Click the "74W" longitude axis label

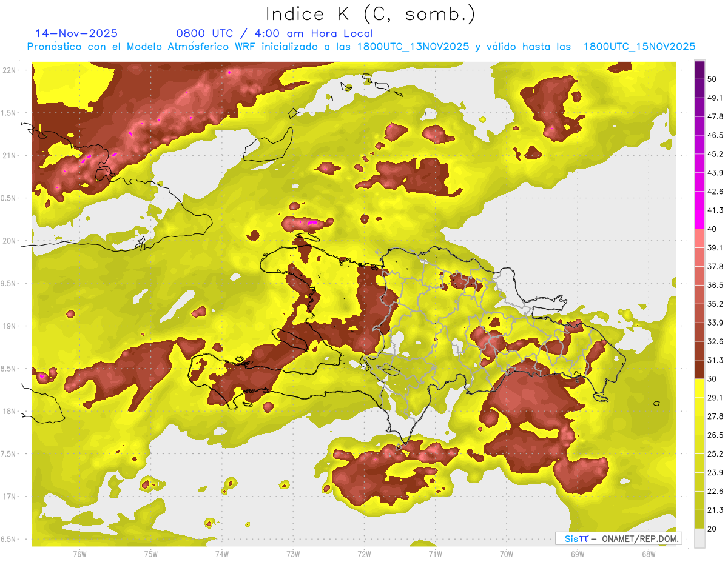[221, 554]
